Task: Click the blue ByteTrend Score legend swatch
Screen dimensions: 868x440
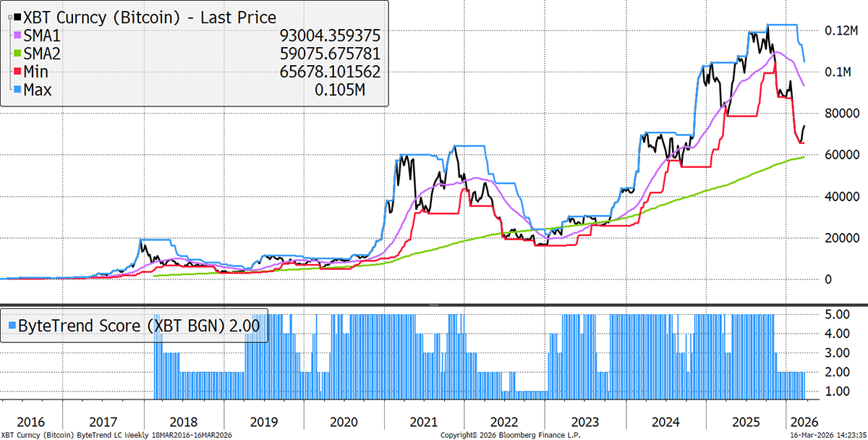Action: [14, 324]
